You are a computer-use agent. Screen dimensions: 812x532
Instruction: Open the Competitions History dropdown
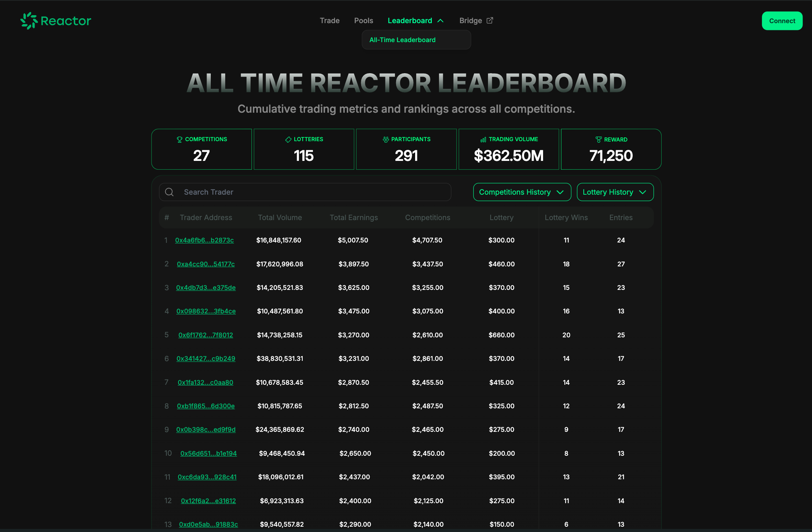pos(522,192)
